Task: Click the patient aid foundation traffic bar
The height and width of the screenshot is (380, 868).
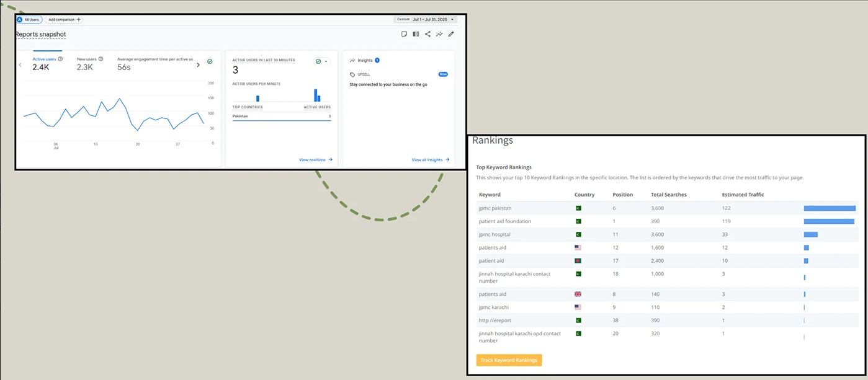Action: (829, 221)
